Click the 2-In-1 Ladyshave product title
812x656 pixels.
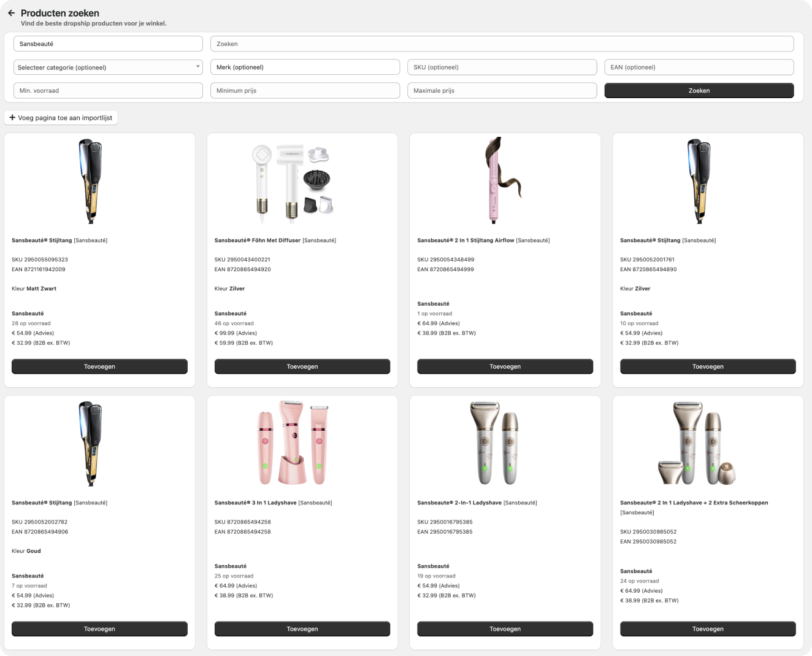click(x=460, y=503)
